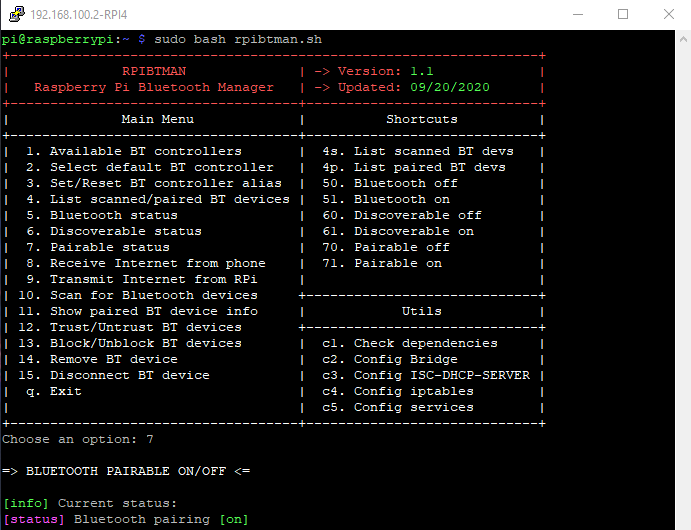
Task: Click '12. Trust/Untrust BT devices' line
Action: point(130,327)
